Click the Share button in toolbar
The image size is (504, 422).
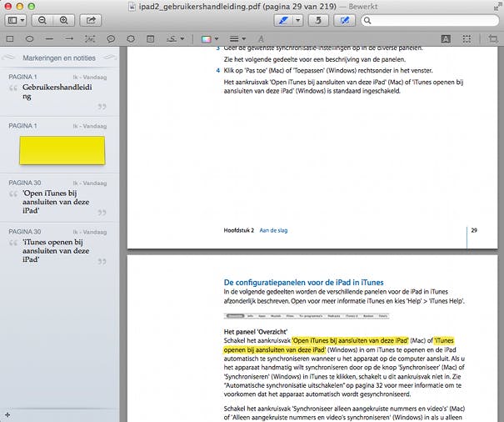[91, 20]
